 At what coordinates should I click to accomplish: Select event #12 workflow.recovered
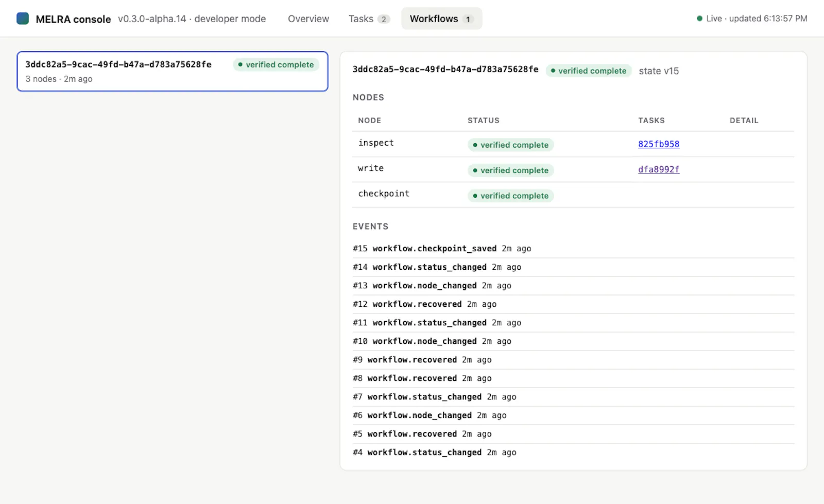click(573, 304)
